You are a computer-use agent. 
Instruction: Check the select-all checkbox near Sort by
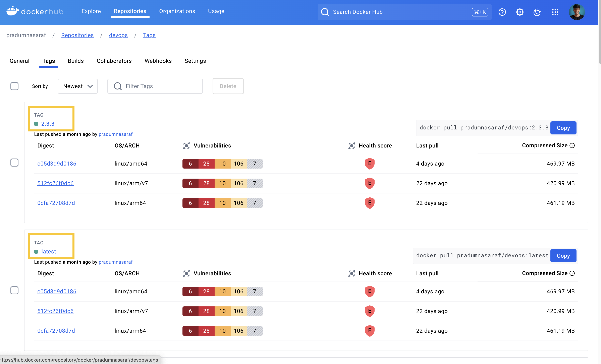pos(14,86)
